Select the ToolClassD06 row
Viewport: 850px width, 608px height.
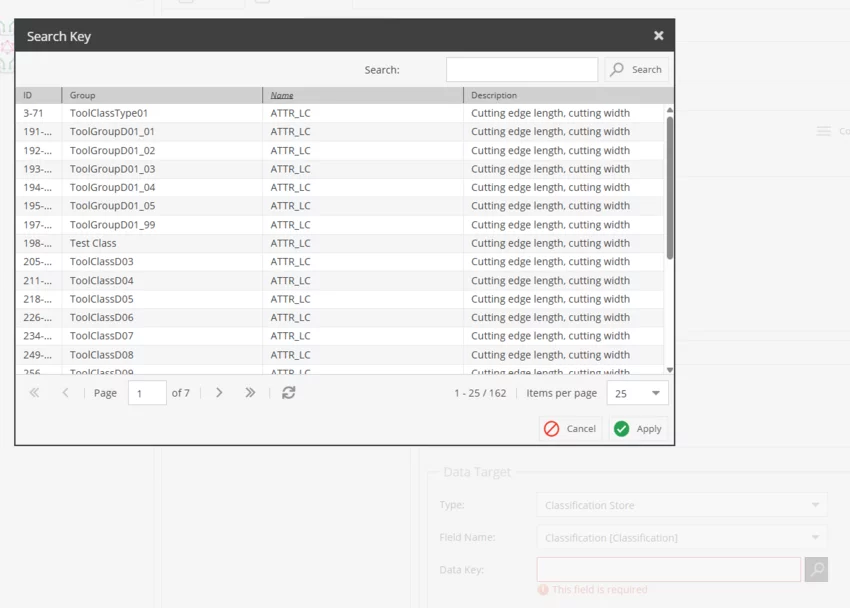pos(339,318)
